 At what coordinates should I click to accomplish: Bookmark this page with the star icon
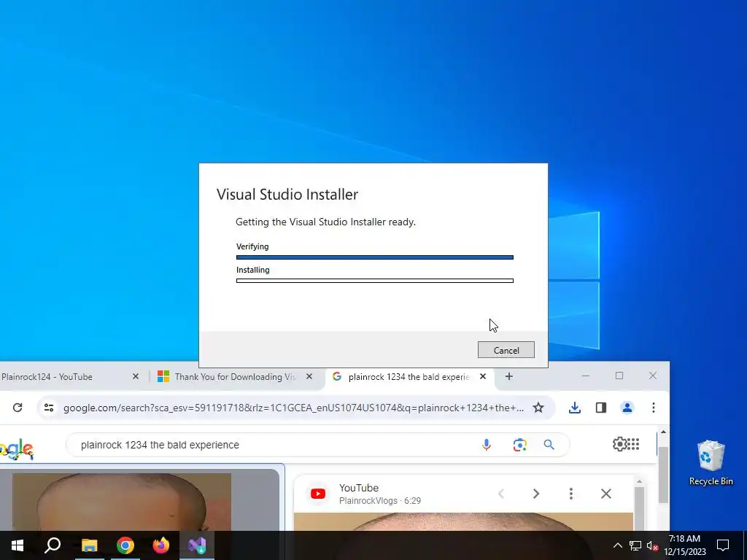click(538, 408)
